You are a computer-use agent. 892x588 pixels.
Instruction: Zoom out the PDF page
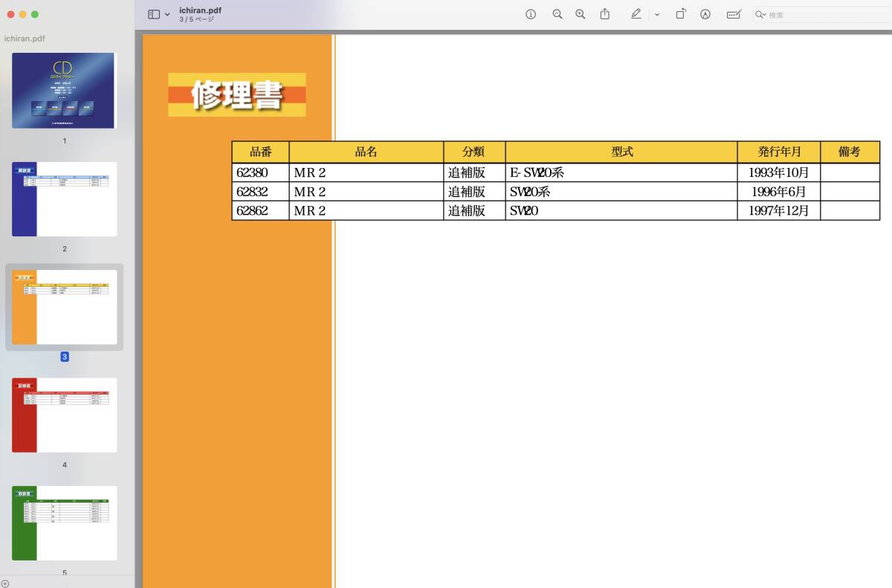coord(557,14)
